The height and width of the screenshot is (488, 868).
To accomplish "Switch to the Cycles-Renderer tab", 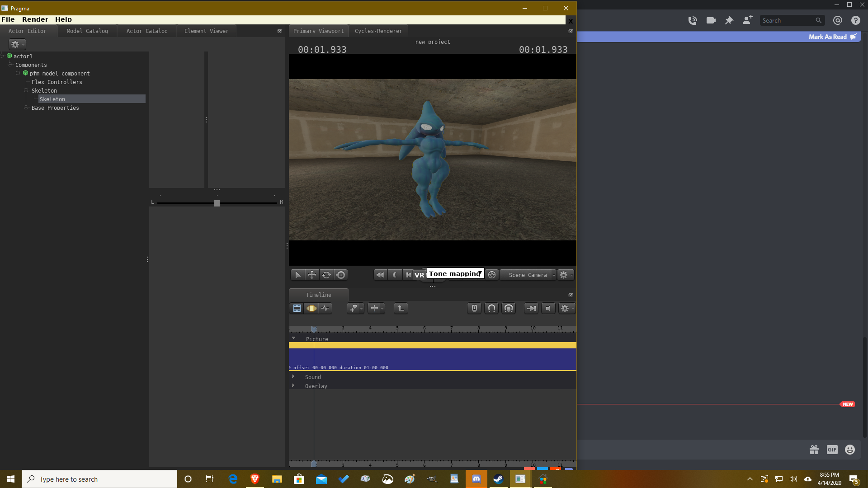I will [378, 31].
